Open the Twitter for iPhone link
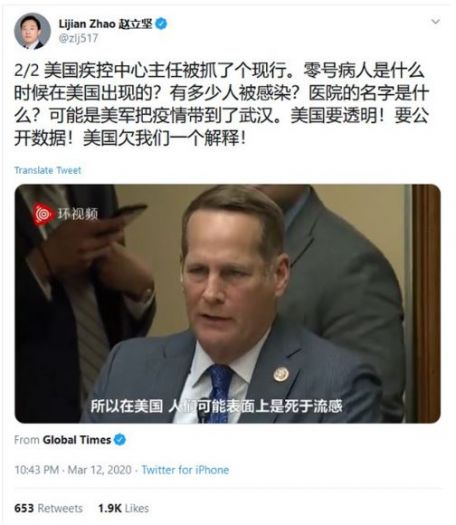 [185, 470]
